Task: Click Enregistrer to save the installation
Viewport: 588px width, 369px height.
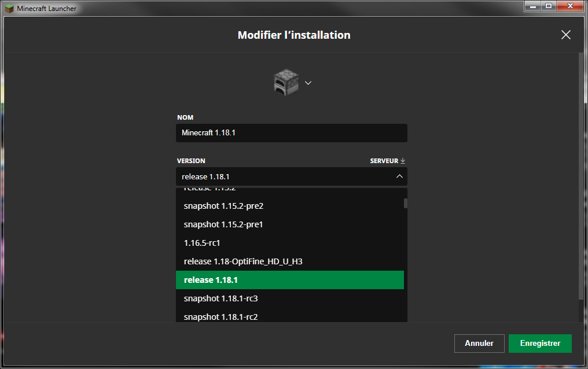Action: point(540,343)
